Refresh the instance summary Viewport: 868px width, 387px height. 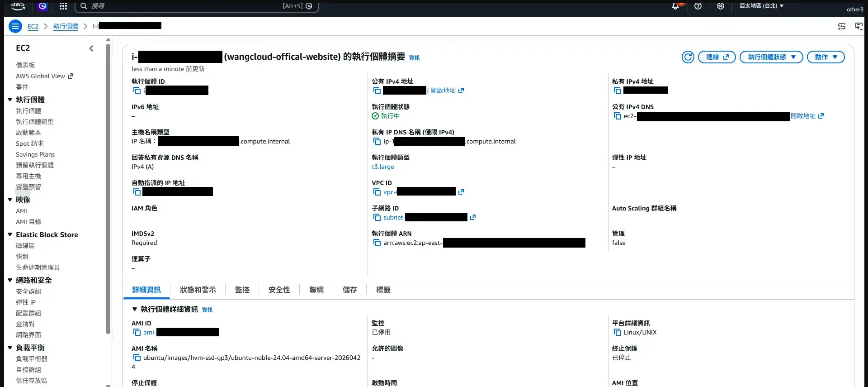[x=688, y=57]
